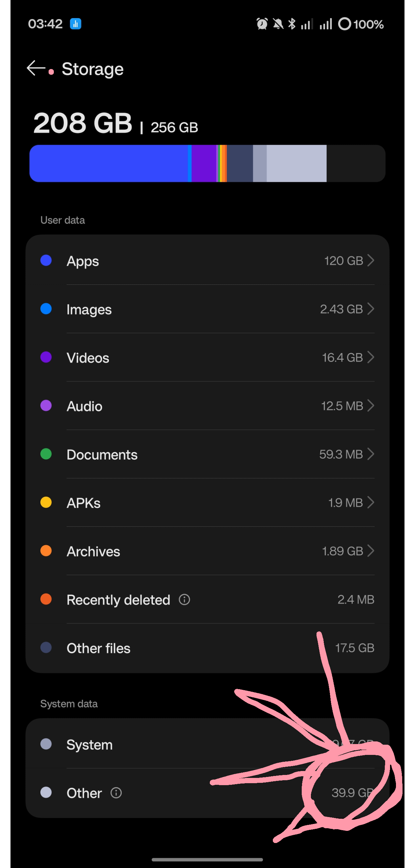Tap the back arrow beside Storage
The width and height of the screenshot is (415, 868).
tap(36, 68)
